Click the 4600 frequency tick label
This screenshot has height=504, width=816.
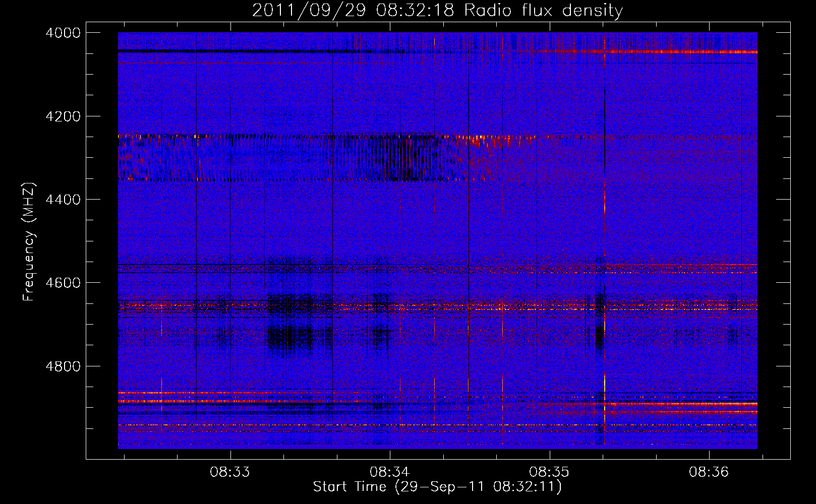click(63, 283)
